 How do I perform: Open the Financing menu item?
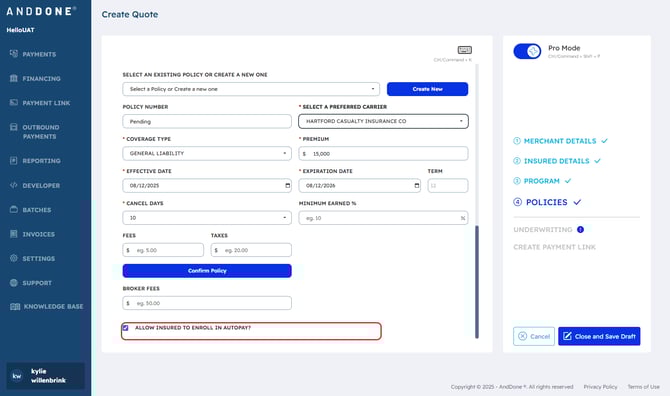[x=41, y=79]
